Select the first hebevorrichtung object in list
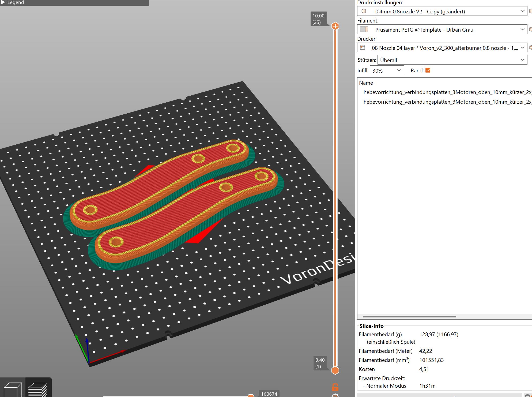Viewport: 532px width, 397px height. 447,92
